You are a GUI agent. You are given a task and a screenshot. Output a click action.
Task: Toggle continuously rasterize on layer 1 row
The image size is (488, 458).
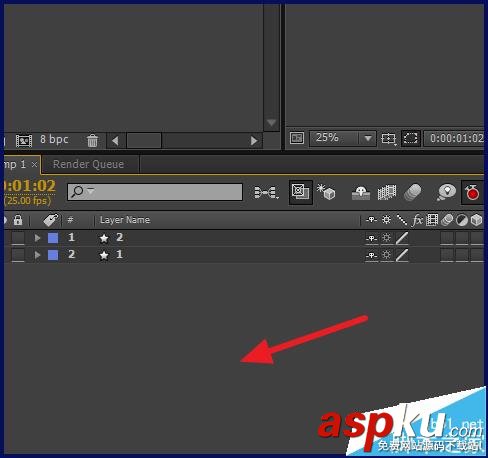[x=387, y=238]
